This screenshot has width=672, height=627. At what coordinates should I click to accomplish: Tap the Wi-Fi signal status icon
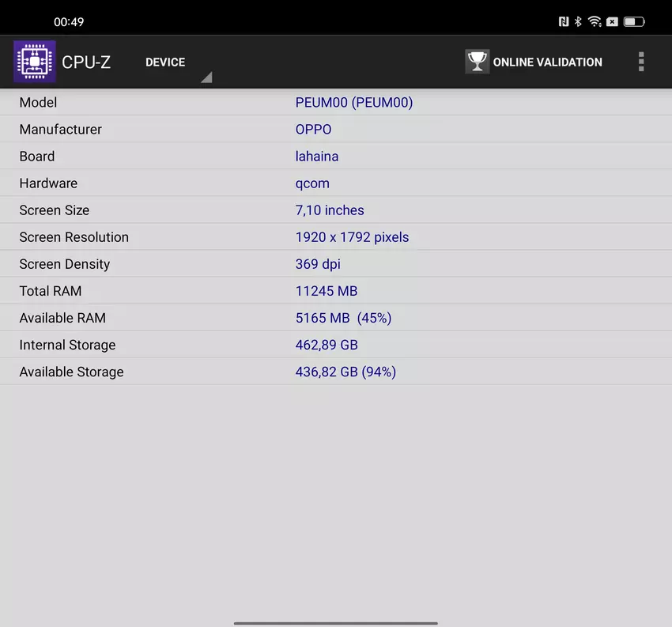click(595, 22)
